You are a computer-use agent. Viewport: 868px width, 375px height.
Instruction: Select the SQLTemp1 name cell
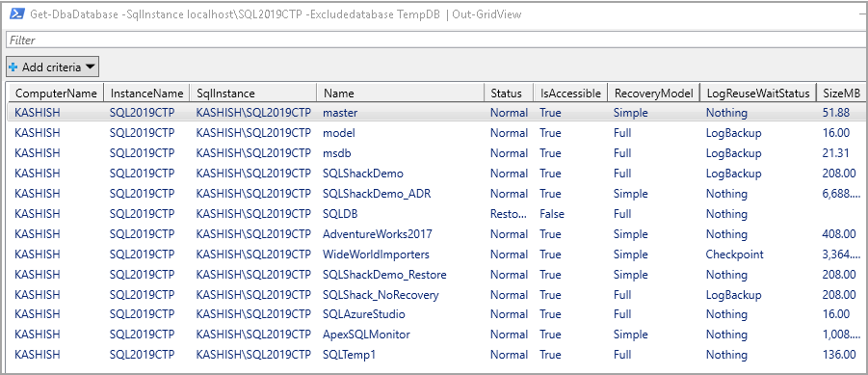[x=349, y=355]
